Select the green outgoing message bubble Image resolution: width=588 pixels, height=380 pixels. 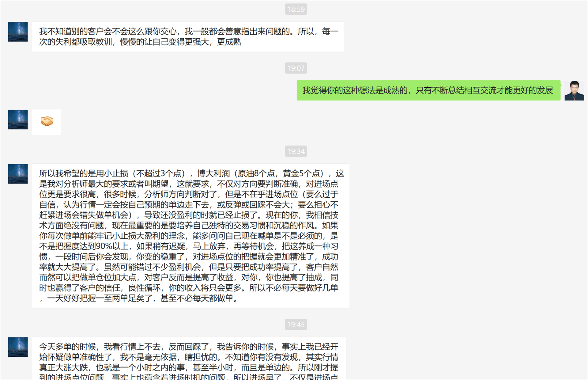pos(428,91)
